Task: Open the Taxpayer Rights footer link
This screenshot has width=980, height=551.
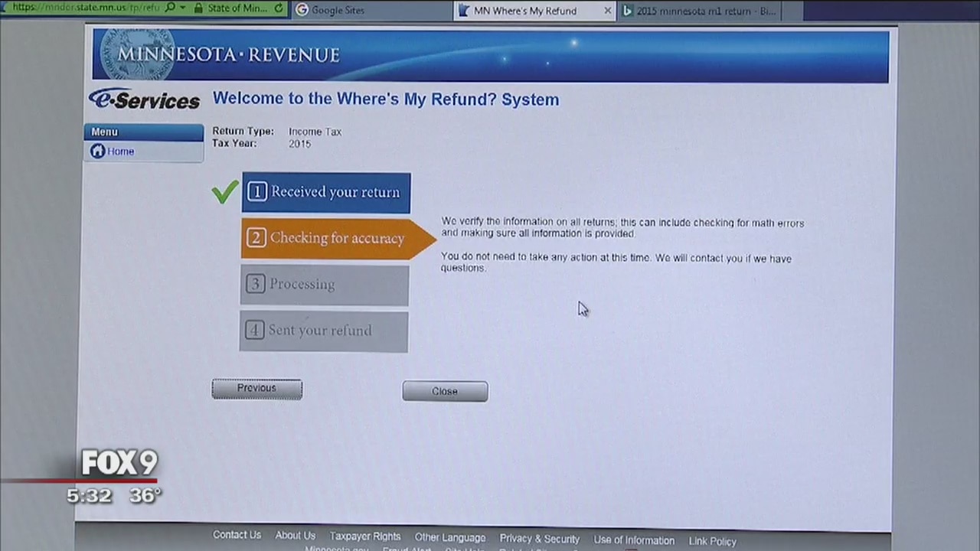Action: (365, 536)
